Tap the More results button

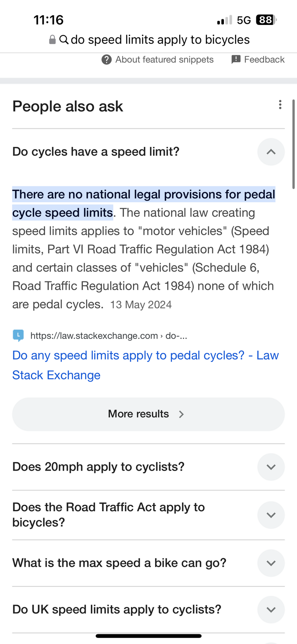(148, 414)
